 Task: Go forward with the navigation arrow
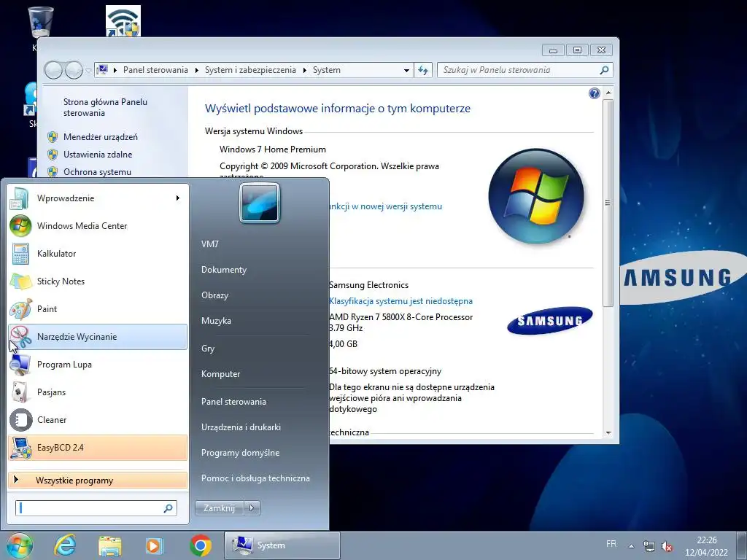point(74,71)
